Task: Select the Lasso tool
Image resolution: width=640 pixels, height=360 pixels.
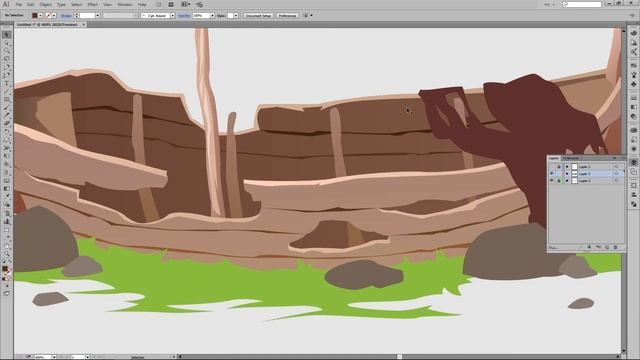Action: click(x=7, y=59)
